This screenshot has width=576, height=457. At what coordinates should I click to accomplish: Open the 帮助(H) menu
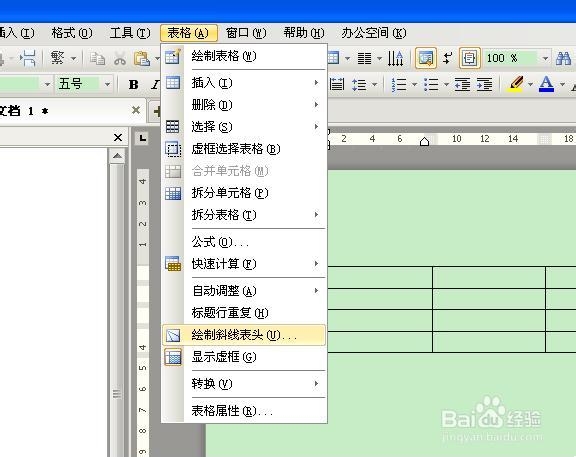click(304, 33)
